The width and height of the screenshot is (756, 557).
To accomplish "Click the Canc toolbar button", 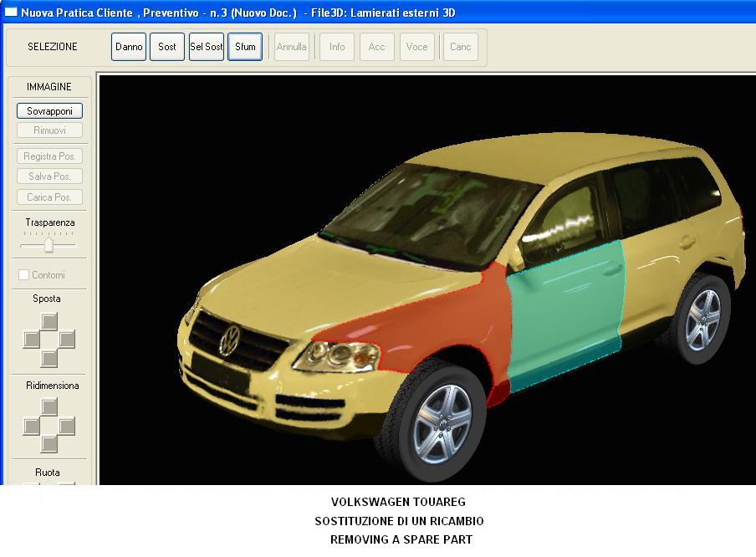I will [461, 47].
